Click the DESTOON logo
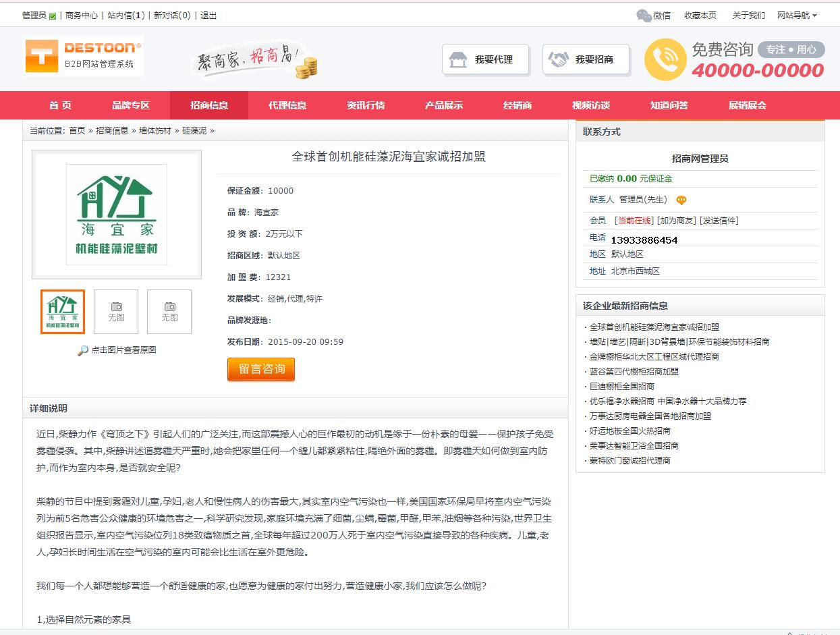The image size is (840, 635). click(x=83, y=56)
